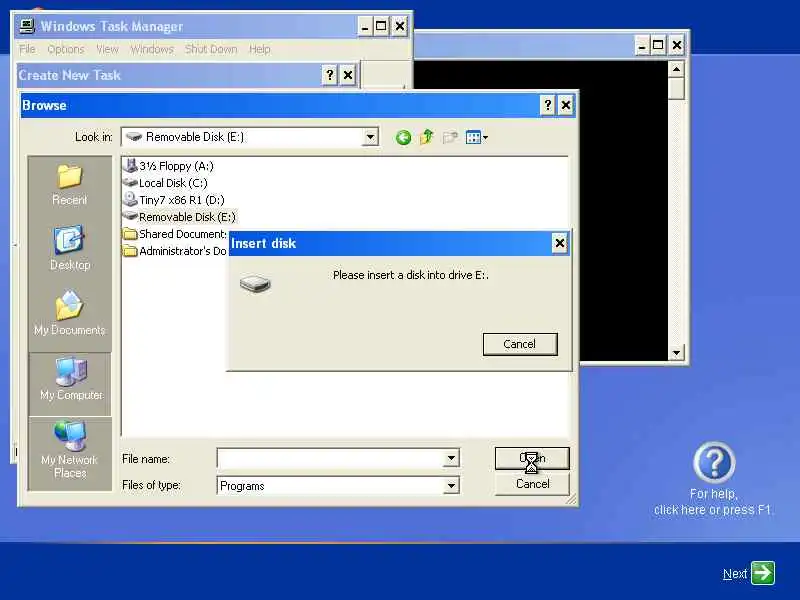Select Shared Documents folder
The width and height of the screenshot is (800, 600).
click(175, 234)
